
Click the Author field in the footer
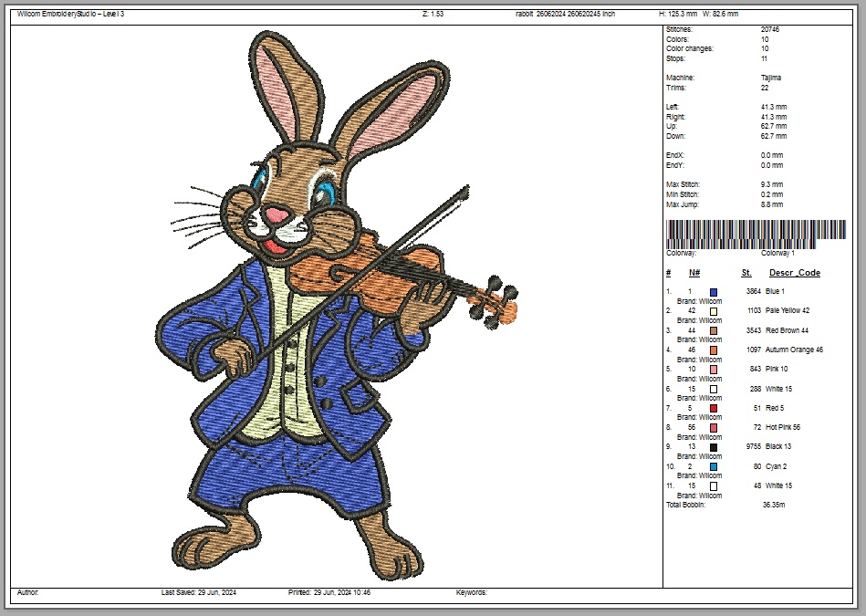(x=27, y=592)
